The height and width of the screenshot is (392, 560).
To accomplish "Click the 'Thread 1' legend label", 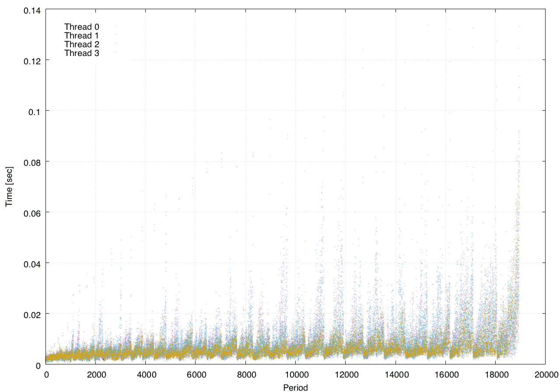I will 82,35.
